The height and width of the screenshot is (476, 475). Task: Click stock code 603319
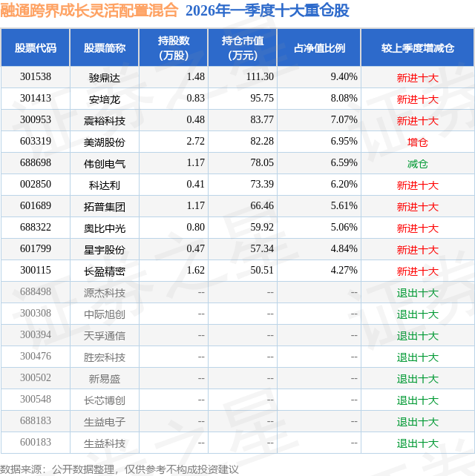(36, 142)
